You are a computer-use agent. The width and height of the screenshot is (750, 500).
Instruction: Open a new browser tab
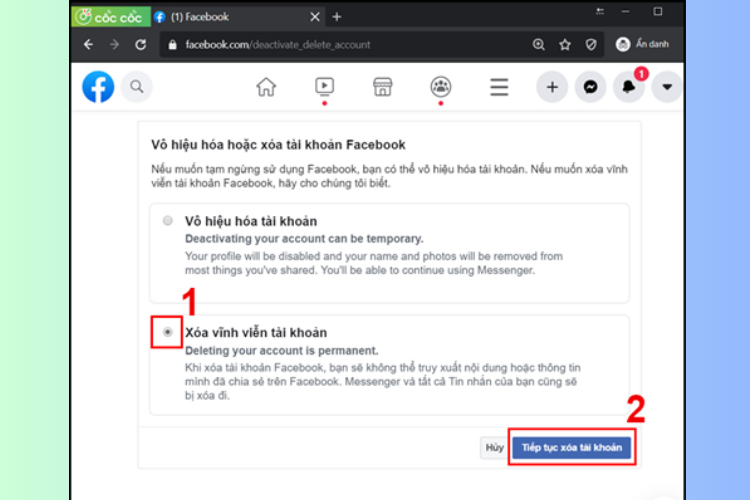[x=337, y=17]
